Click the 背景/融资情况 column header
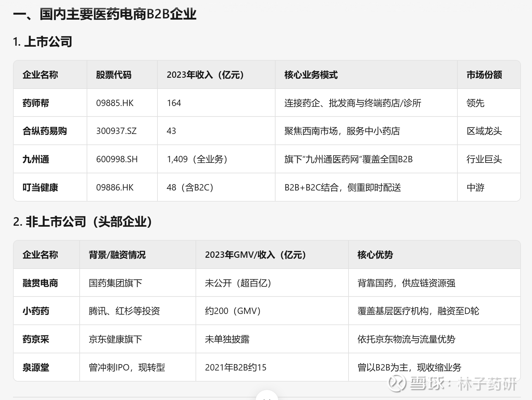Screen dimensions: 532x400 pos(117,255)
